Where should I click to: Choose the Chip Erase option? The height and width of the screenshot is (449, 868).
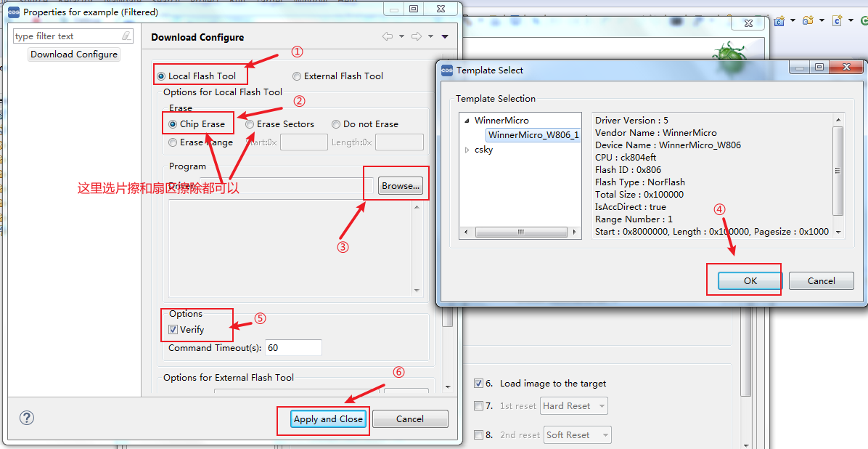pyautogui.click(x=173, y=124)
